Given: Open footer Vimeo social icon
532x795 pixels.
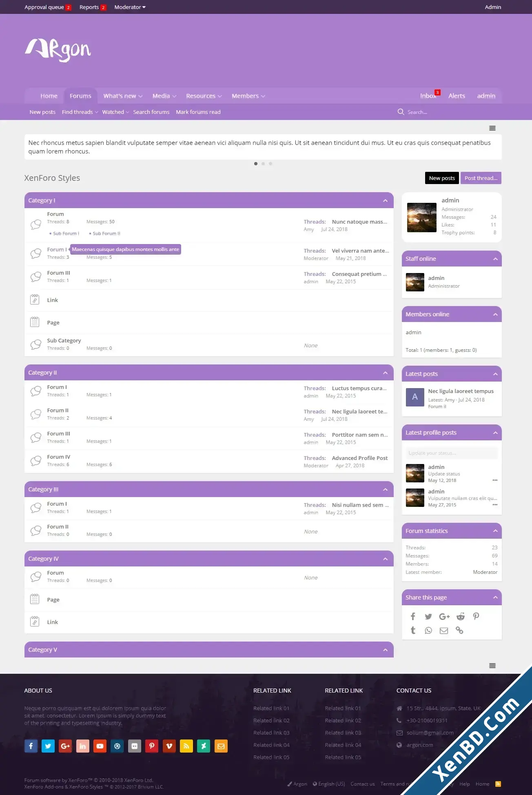Looking at the screenshot, I should tap(169, 746).
